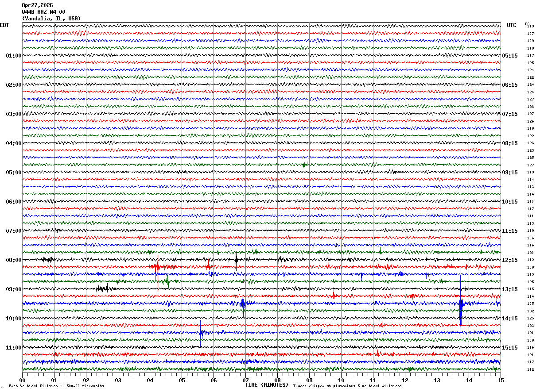This screenshot has height=392, width=536.
Task: Click minute axis label '15'
Action: [500, 380]
